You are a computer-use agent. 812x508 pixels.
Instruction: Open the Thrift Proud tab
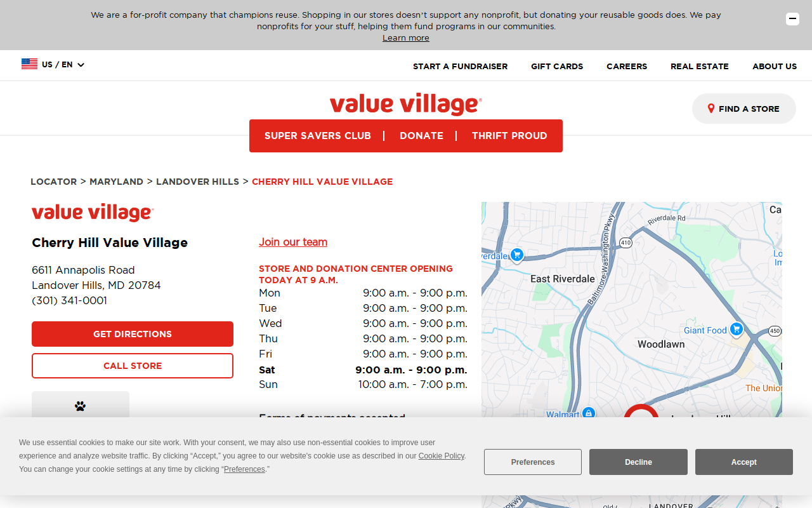509,136
